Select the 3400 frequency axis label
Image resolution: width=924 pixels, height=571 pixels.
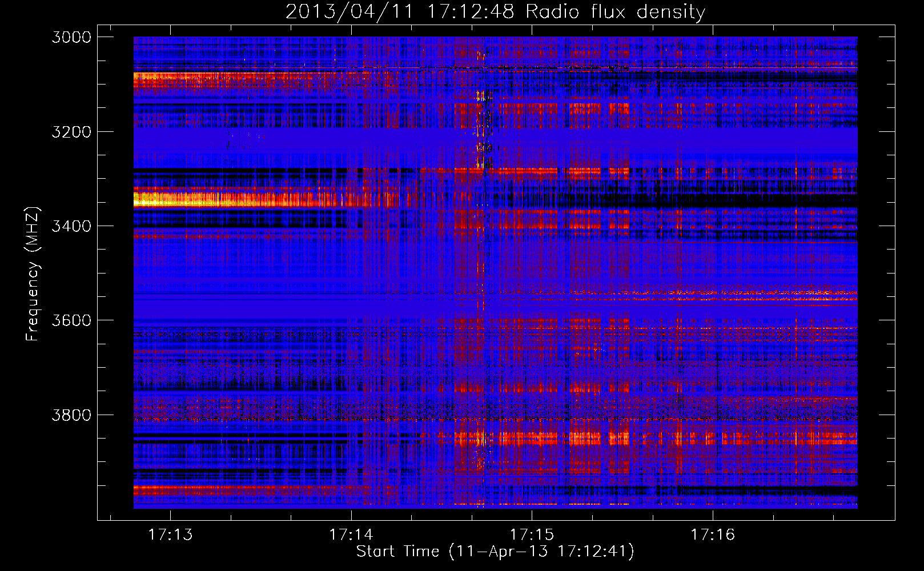pyautogui.click(x=71, y=226)
